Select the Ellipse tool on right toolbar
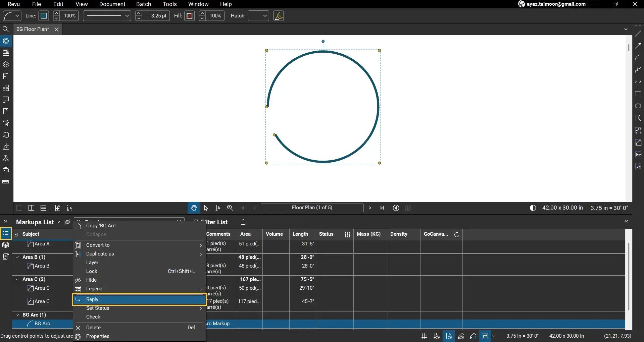This screenshot has height=342, width=644. click(639, 106)
